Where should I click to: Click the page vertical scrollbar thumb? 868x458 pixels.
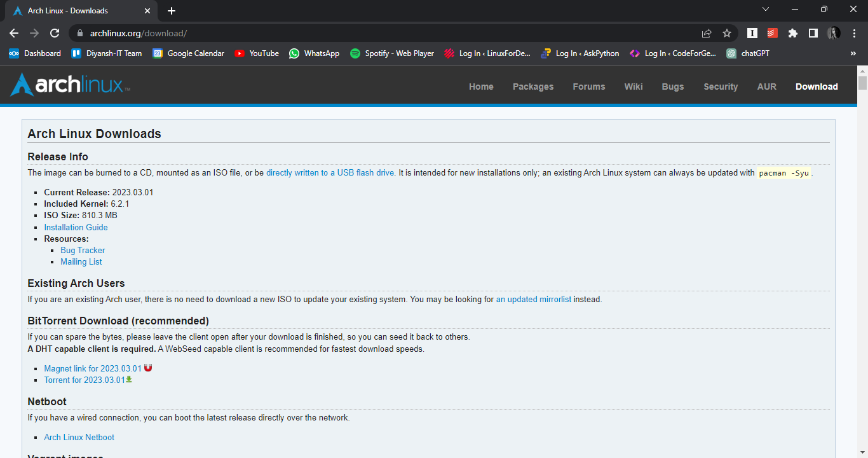pos(862,83)
